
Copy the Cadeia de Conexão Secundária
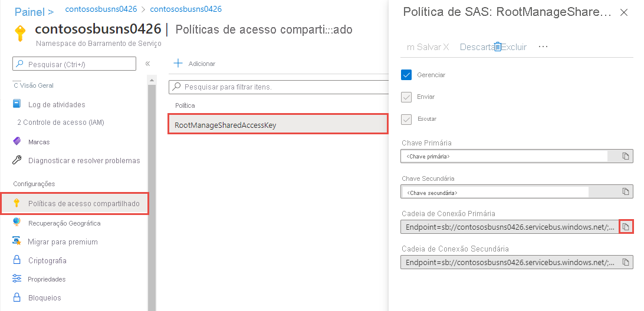pos(626,262)
